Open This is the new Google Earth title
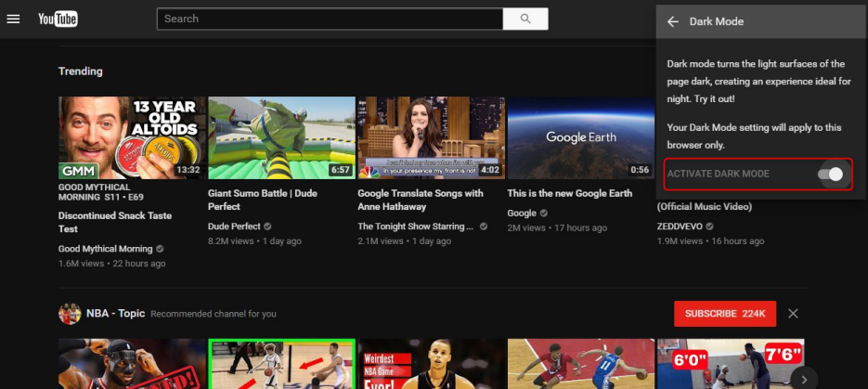This screenshot has width=868, height=389. 570,193
